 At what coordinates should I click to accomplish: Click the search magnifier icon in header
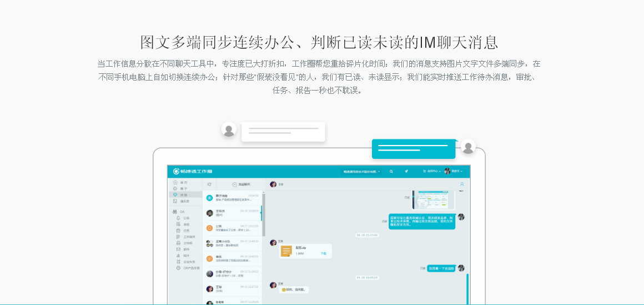click(391, 172)
